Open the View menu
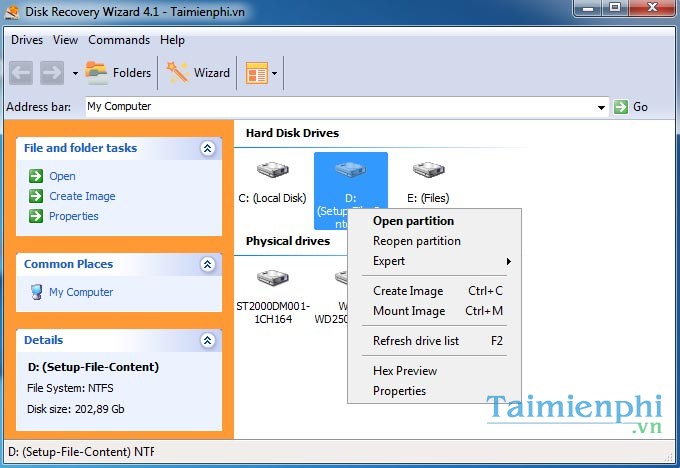Screen dimensions: 680x468 pyautogui.click(x=65, y=40)
